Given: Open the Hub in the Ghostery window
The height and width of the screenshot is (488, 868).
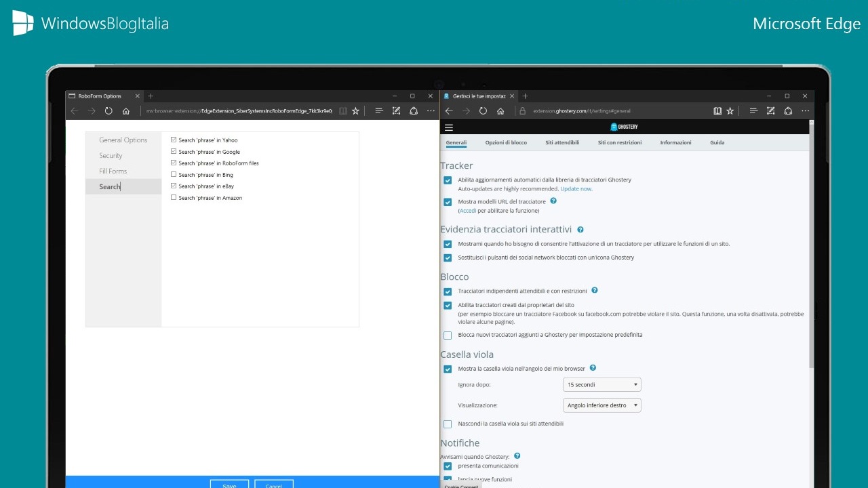Looking at the screenshot, I should 753,111.
